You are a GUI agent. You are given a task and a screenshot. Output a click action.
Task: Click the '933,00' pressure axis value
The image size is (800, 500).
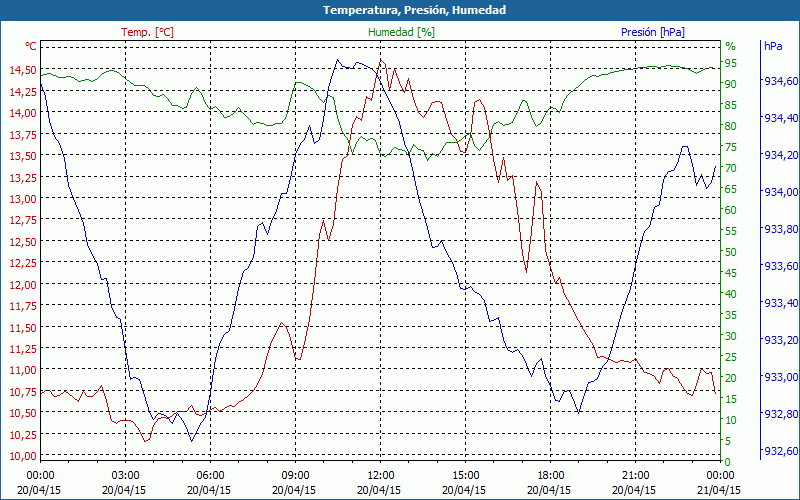(781, 377)
